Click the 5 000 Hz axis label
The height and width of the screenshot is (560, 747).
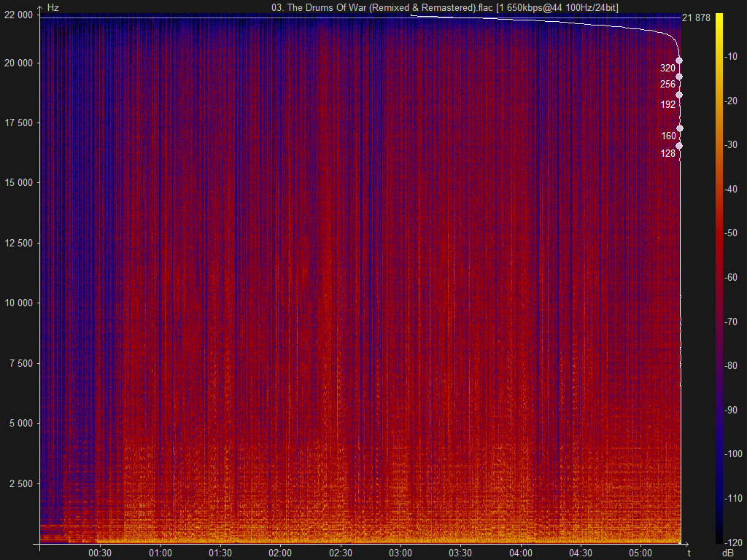point(21,424)
